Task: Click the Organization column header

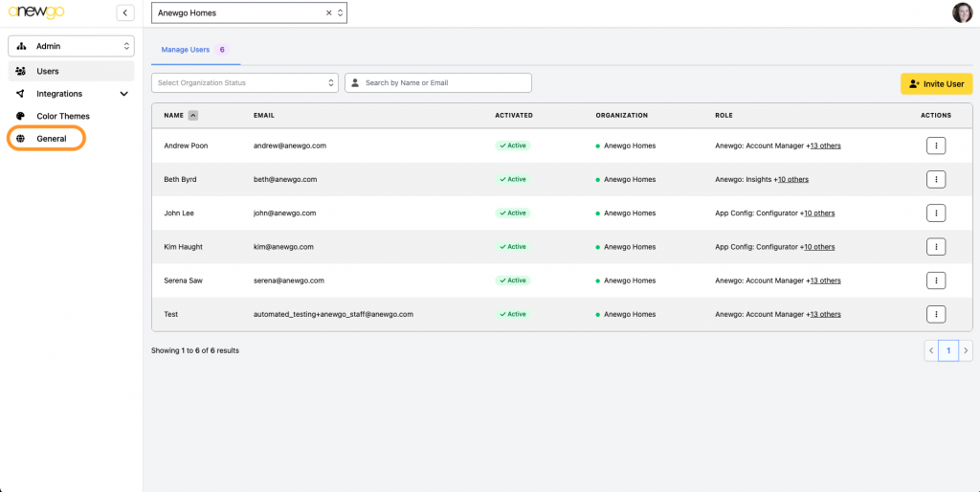Action: click(x=622, y=116)
